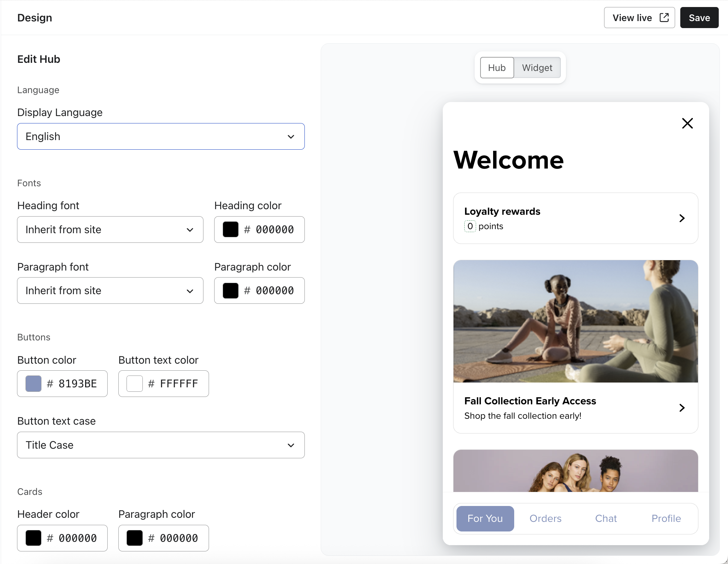
Task: Click the Loyalty rewards chevron arrow
Action: (682, 218)
